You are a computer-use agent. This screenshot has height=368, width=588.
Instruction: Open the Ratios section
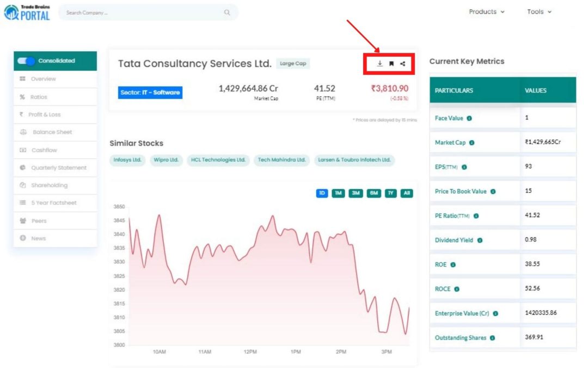(55, 97)
